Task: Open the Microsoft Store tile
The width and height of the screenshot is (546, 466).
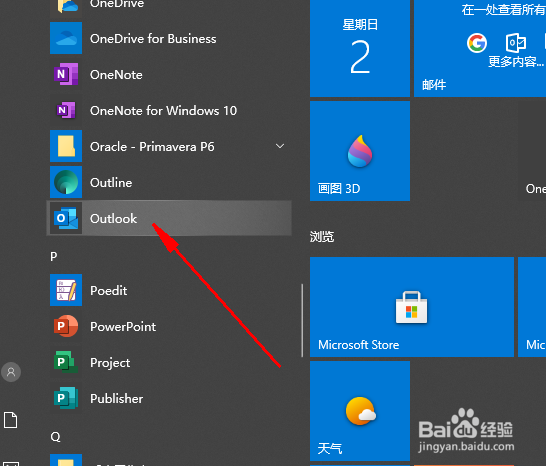Action: tap(412, 307)
